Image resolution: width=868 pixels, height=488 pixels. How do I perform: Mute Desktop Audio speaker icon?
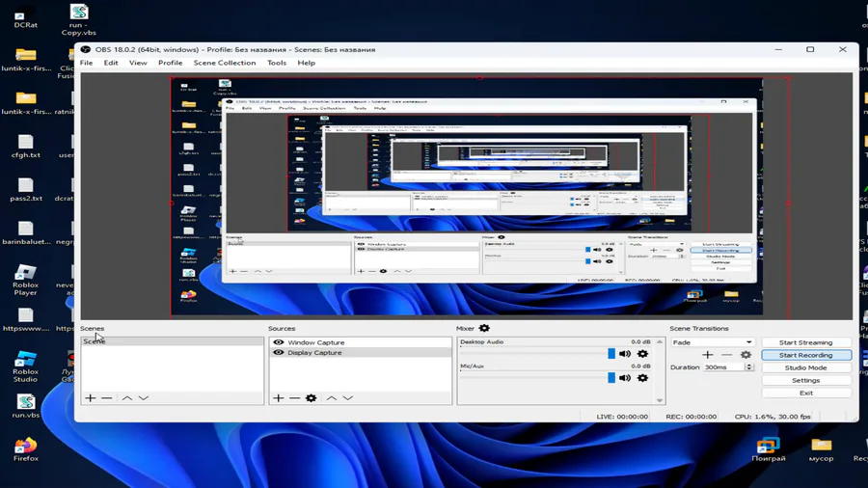click(625, 354)
